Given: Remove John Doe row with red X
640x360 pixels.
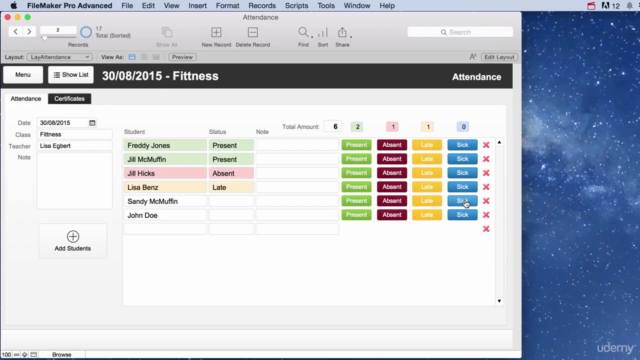Looking at the screenshot, I should [486, 215].
